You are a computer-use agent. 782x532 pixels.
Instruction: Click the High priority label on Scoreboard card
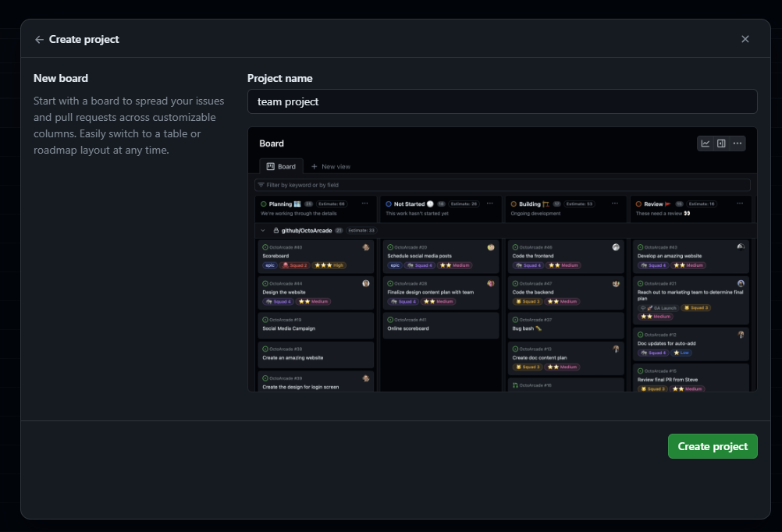[329, 265]
